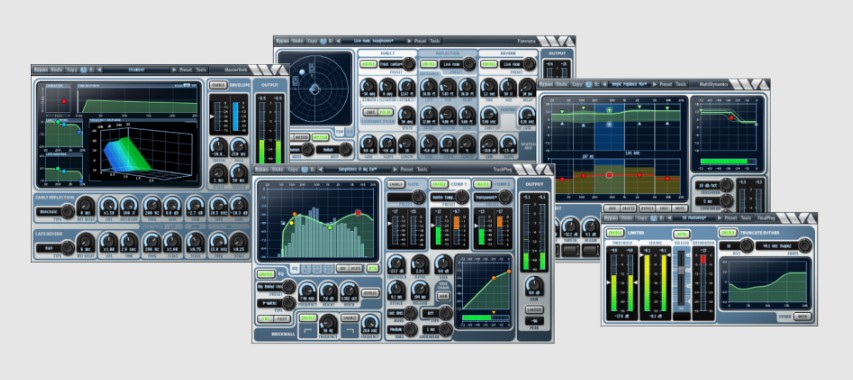The width and height of the screenshot is (853, 380).
Task: Open the Early Reflection type selector
Action: tap(54, 211)
